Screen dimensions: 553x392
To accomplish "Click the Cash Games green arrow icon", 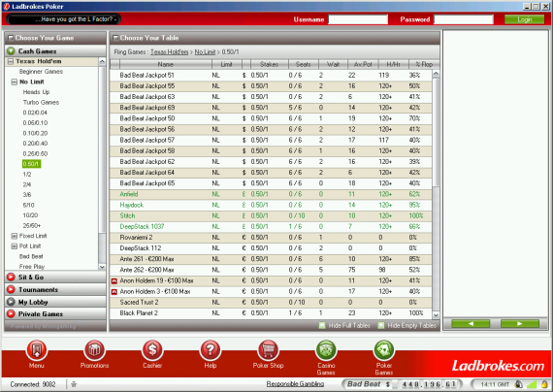I will (x=11, y=51).
